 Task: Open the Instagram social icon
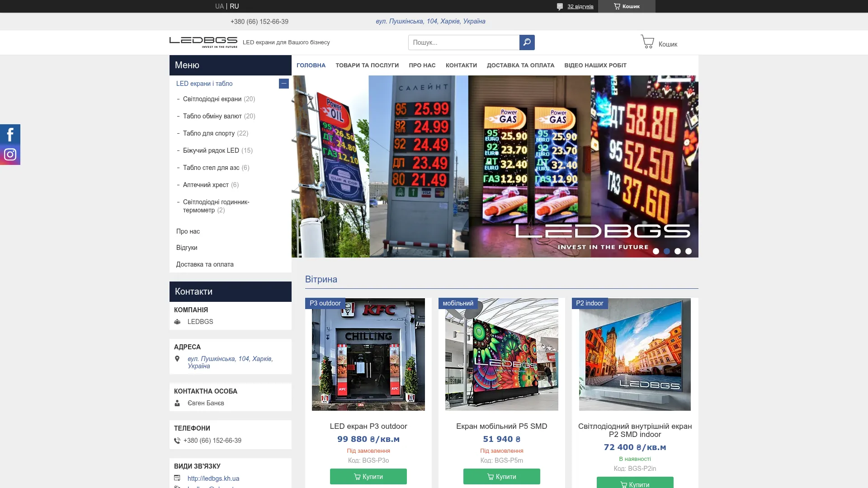(10, 155)
